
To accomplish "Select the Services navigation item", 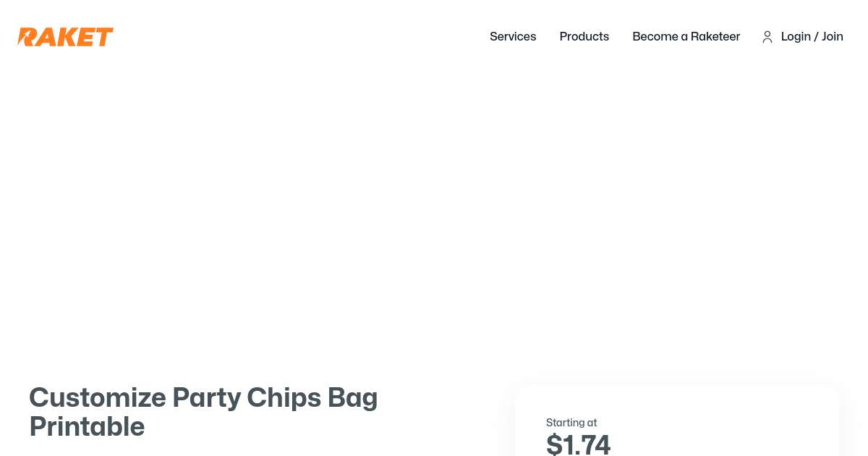I will pos(513,37).
